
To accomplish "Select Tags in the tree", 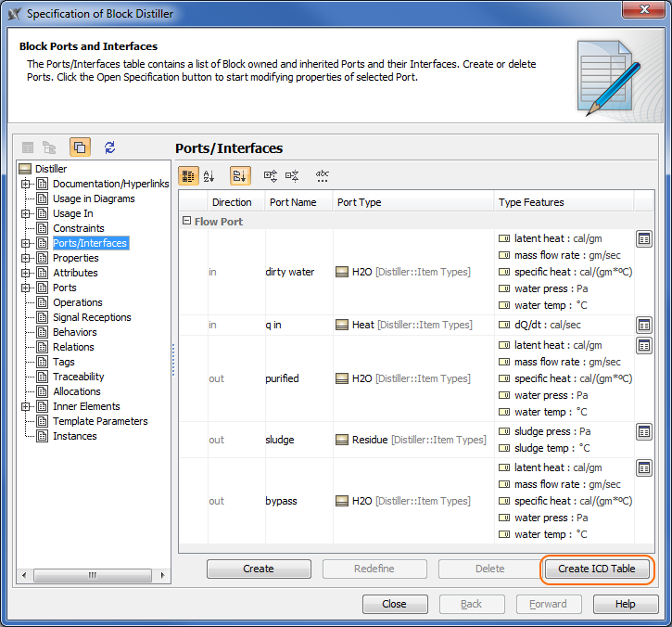I will click(x=63, y=362).
